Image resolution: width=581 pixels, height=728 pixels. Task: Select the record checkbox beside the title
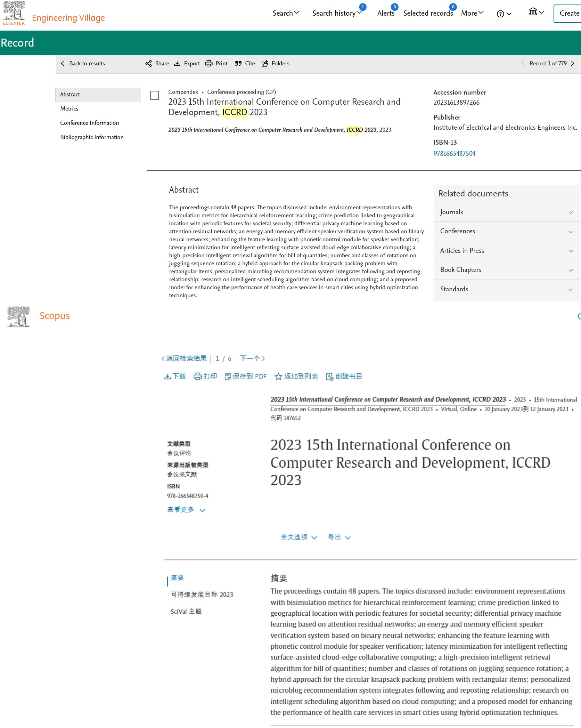click(x=154, y=95)
